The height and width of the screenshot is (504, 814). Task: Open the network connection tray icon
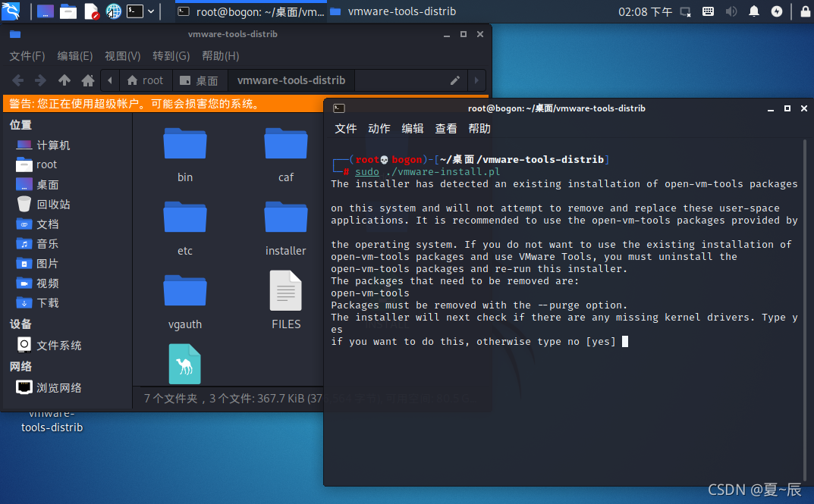(x=686, y=11)
